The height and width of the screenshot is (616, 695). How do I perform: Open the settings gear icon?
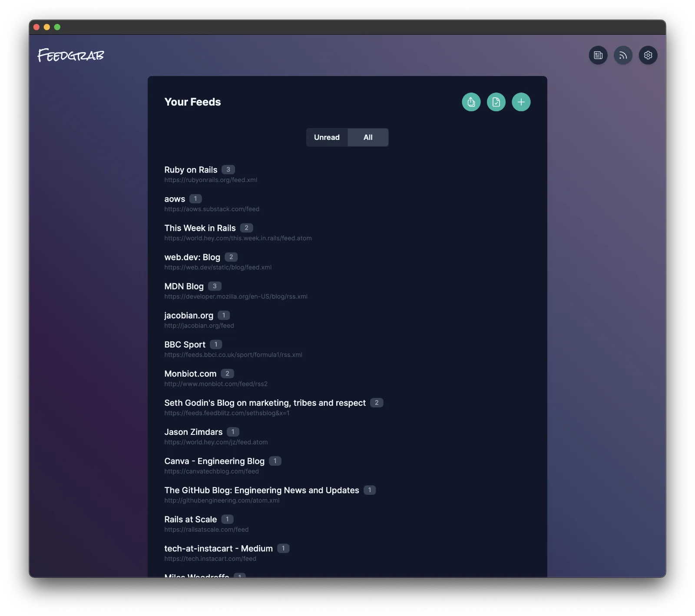[648, 55]
